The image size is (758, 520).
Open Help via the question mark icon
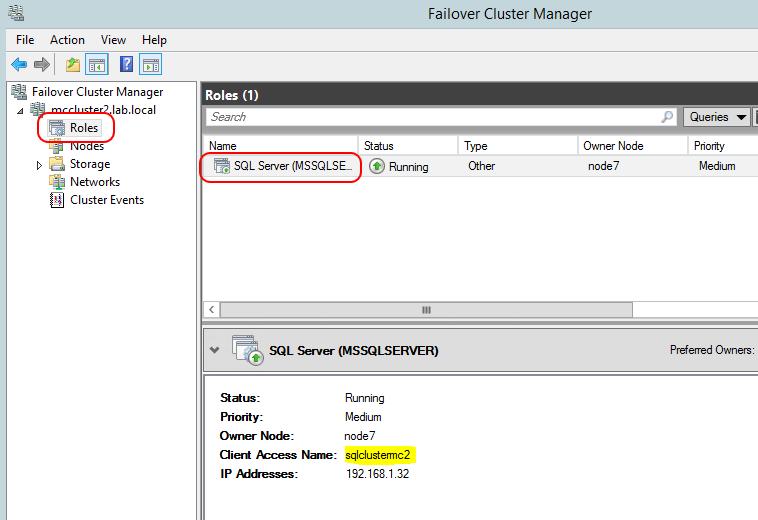coord(126,64)
